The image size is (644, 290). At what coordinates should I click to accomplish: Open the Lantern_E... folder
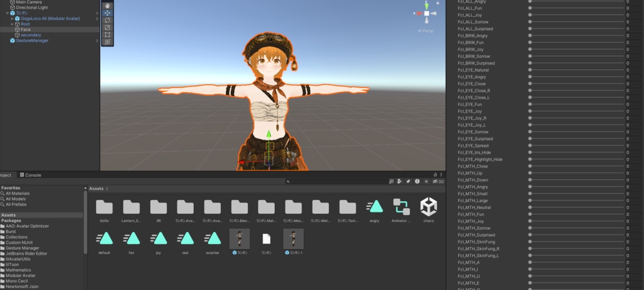(x=131, y=206)
